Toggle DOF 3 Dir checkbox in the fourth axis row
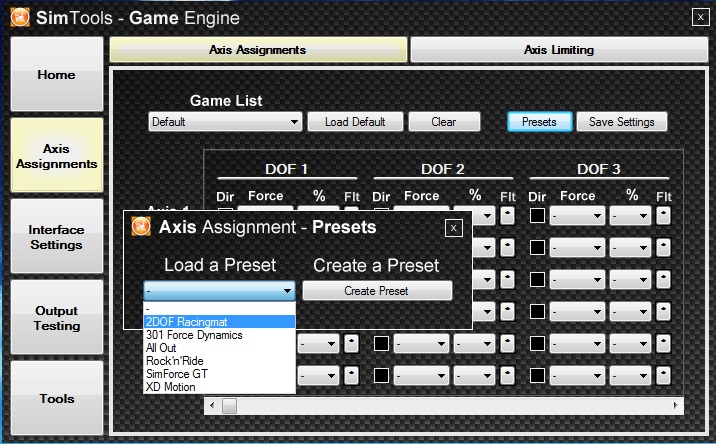The image size is (716, 444). click(x=537, y=312)
